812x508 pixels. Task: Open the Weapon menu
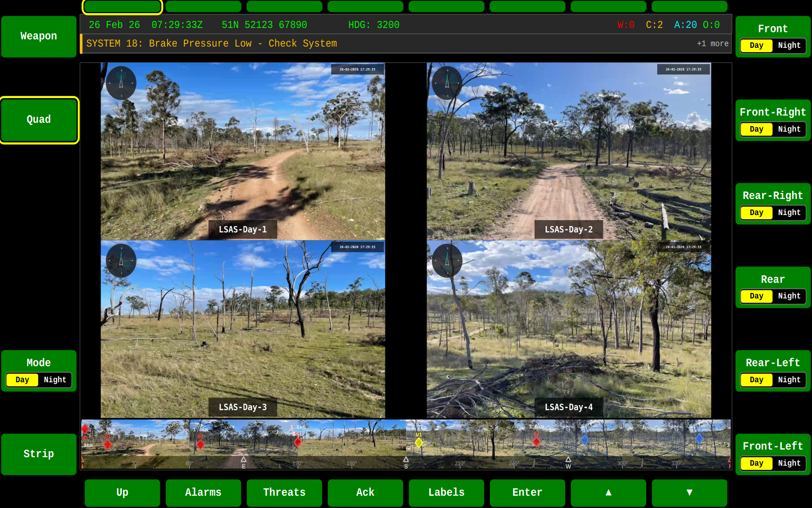(39, 36)
